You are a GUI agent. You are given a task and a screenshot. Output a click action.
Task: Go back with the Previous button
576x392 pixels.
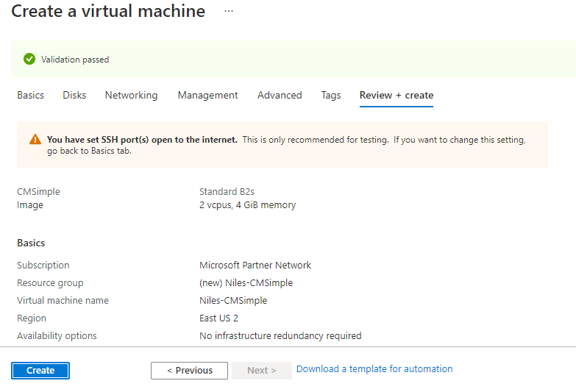point(189,371)
